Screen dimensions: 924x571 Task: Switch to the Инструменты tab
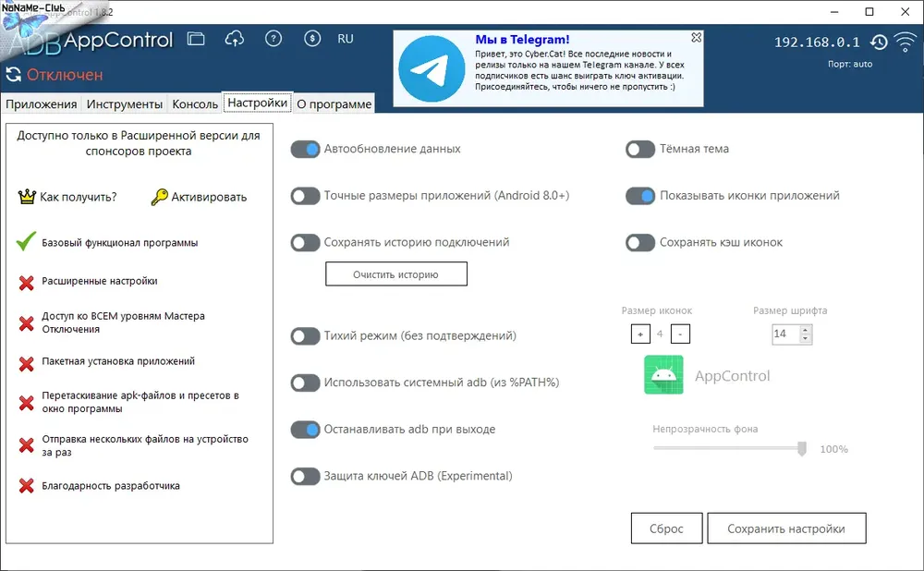(125, 103)
